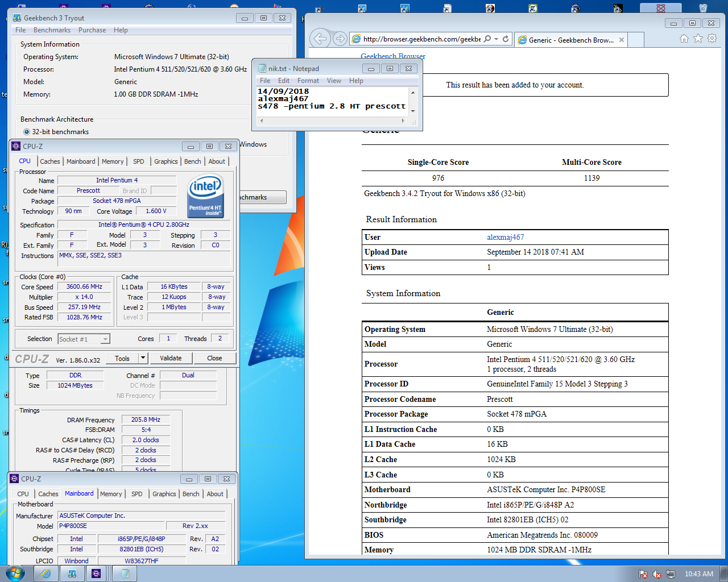
Task: Refresh the Geekbench Browser page
Action: [x=506, y=39]
